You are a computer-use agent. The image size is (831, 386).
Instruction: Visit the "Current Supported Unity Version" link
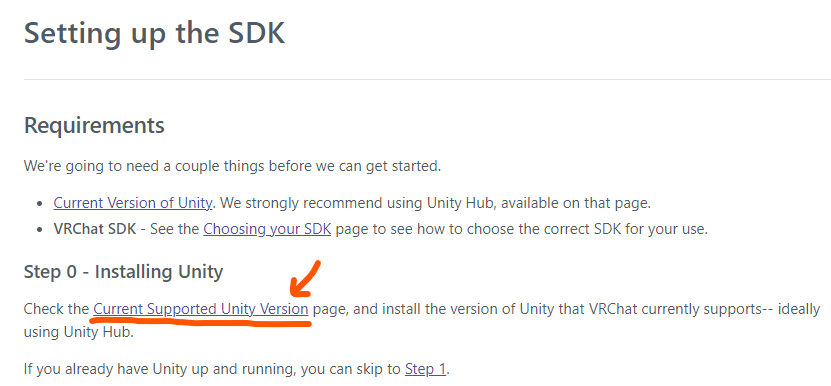click(x=200, y=309)
